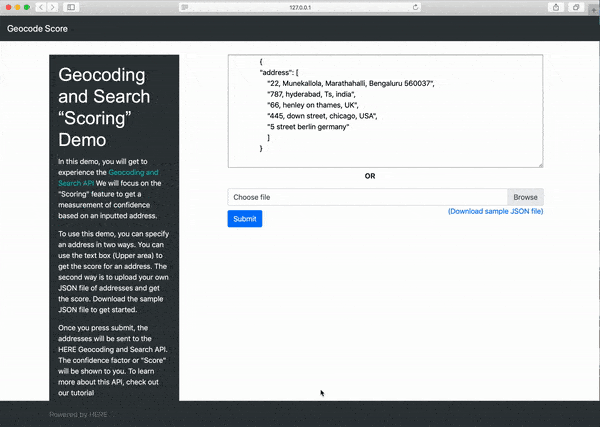The image size is (600, 427).
Task: Go forward with Safari's forward arrow
Action: (x=53, y=7)
